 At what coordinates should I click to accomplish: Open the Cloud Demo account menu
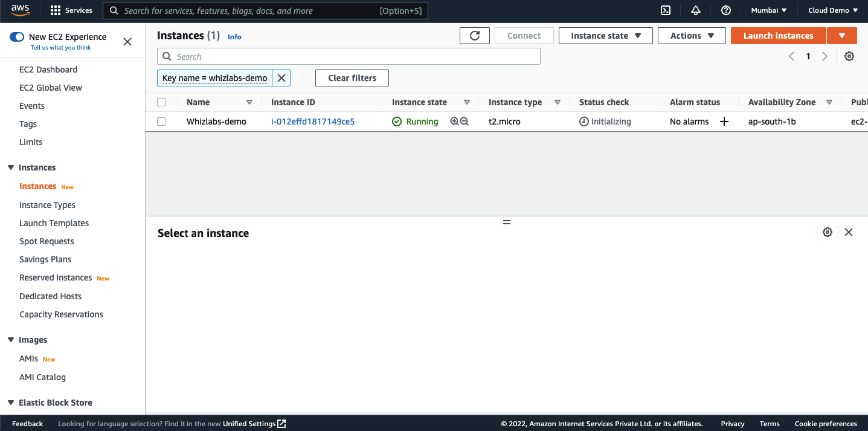tap(833, 10)
